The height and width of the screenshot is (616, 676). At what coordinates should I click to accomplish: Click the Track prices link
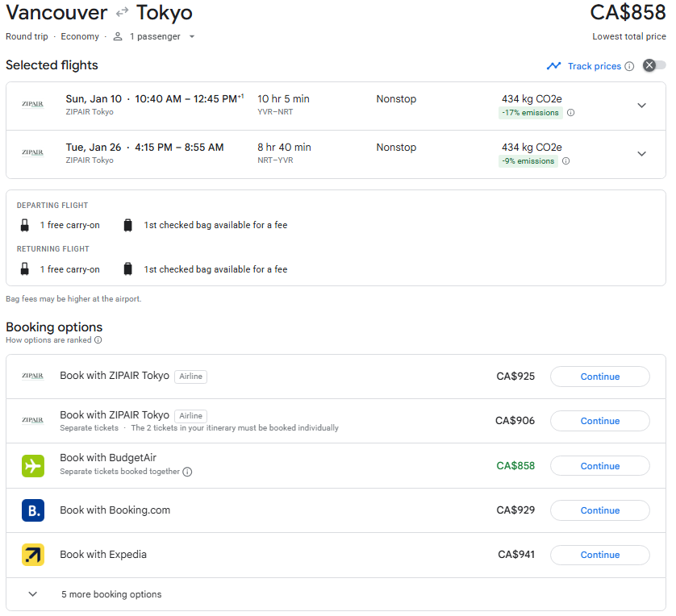(594, 66)
